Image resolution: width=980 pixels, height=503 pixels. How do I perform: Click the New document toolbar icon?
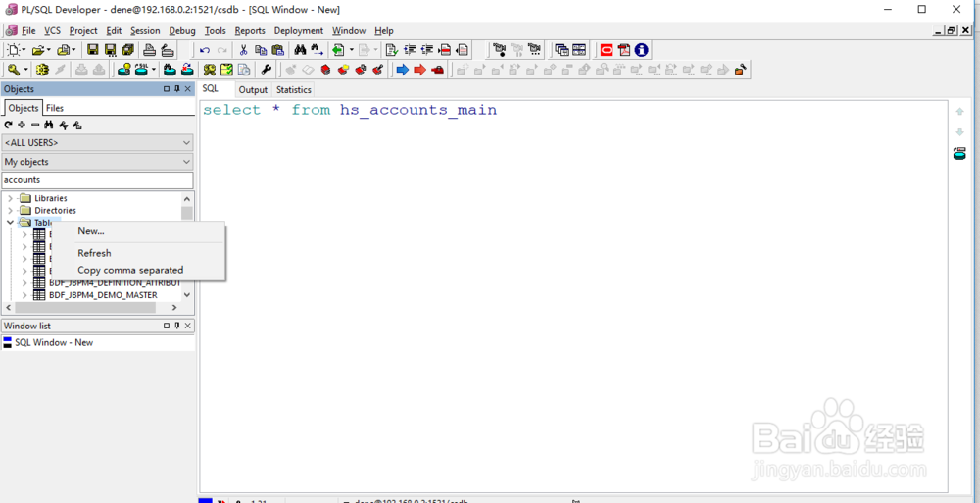13,50
